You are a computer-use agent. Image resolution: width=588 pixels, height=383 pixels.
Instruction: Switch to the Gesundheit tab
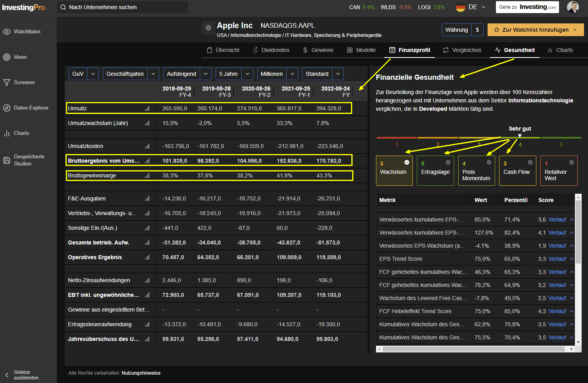515,50
